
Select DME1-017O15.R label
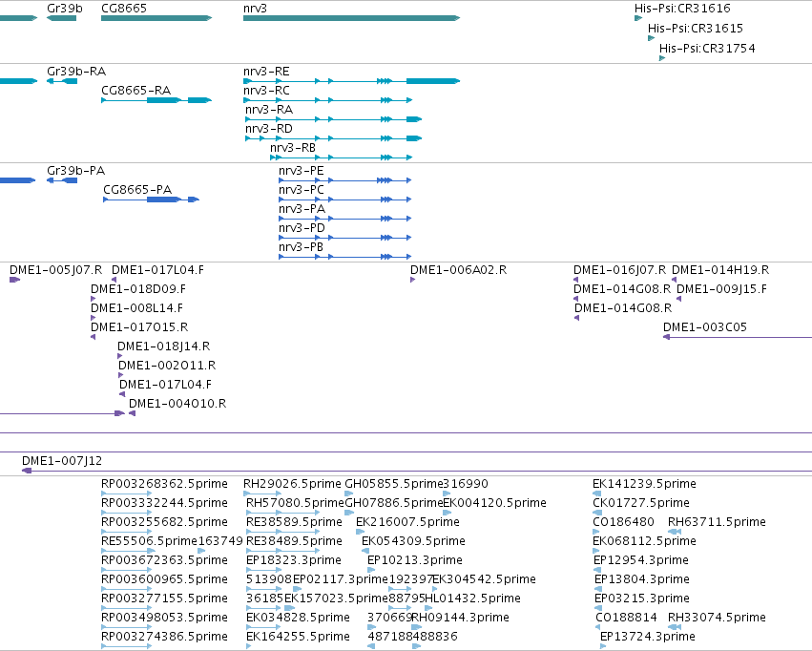click(138, 327)
